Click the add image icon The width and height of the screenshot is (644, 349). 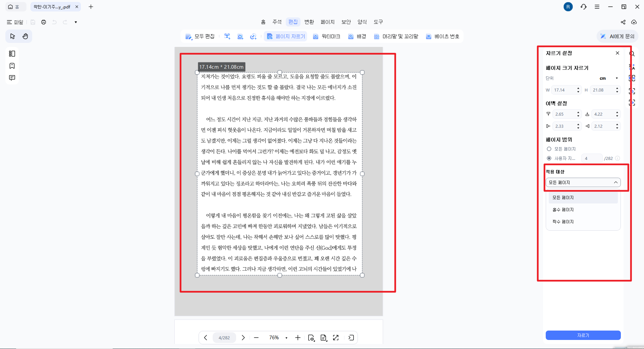coord(240,36)
